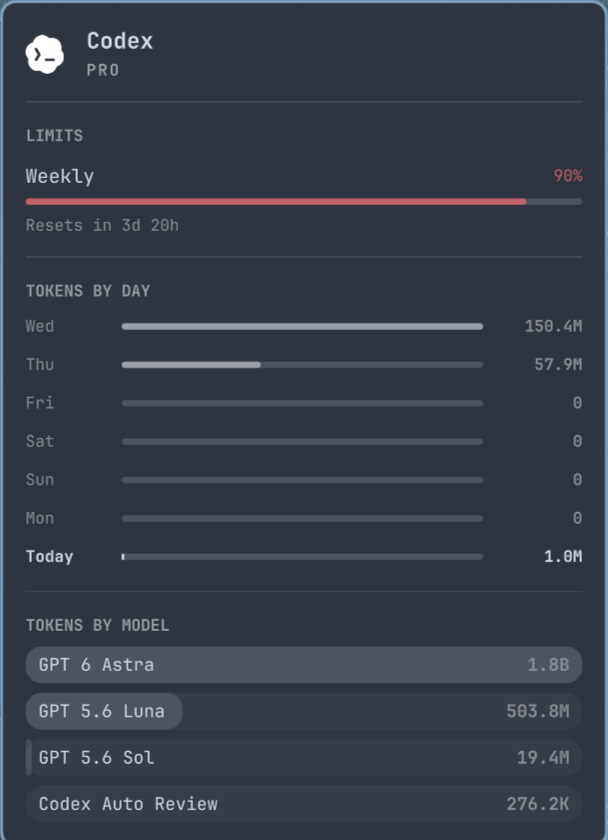Viewport: 608px width, 840px height.
Task: Select the Codex Auto Review row
Action: pos(304,804)
